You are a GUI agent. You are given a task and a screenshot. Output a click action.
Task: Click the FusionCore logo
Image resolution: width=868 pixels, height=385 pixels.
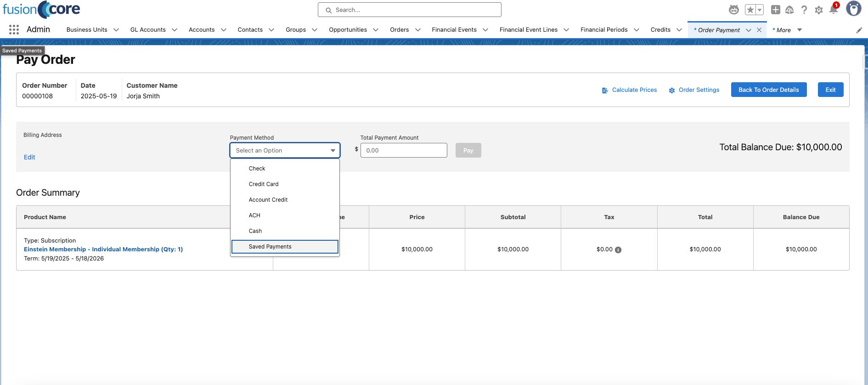click(41, 9)
